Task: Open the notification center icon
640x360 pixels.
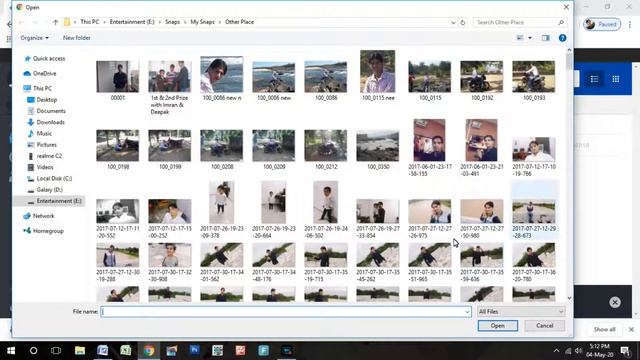Action: (625, 351)
